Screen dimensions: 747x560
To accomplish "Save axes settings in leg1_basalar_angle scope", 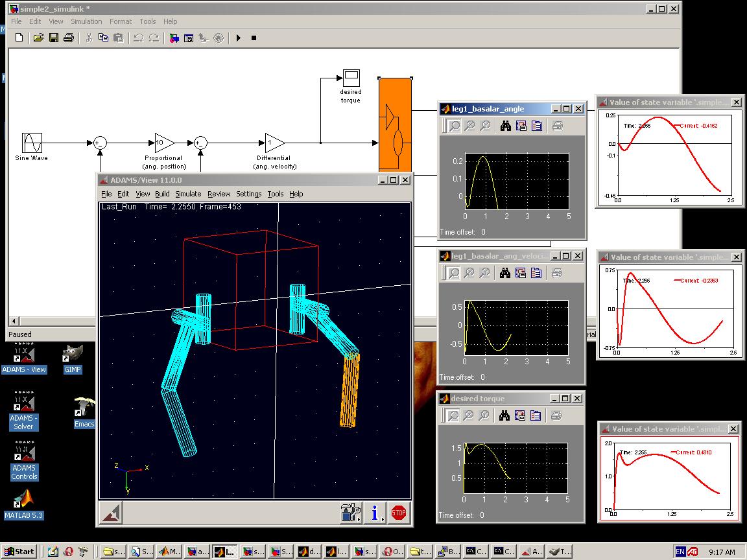I will coord(521,126).
